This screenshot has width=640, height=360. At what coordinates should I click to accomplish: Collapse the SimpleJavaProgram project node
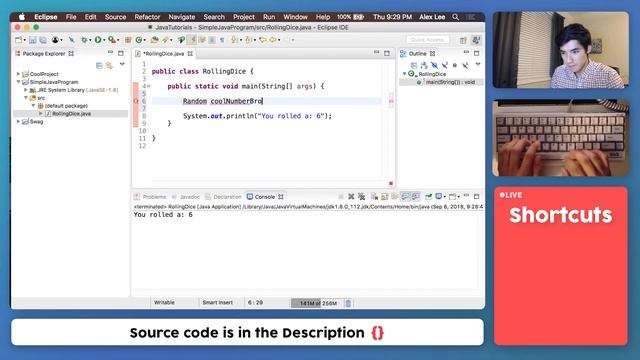click(18, 82)
